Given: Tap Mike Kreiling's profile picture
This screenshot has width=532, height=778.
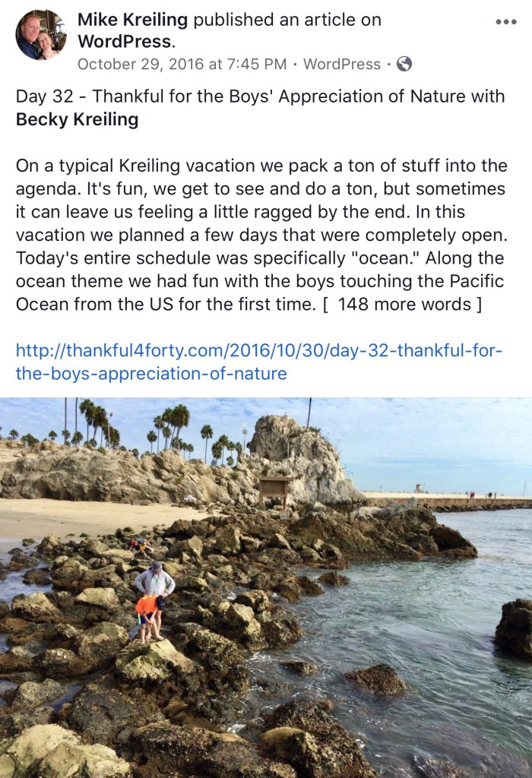Looking at the screenshot, I should point(41,35).
